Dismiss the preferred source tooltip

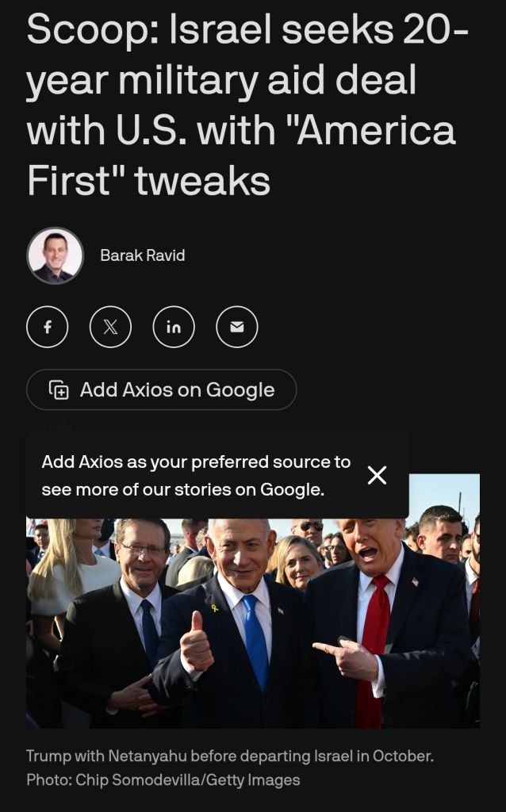click(377, 475)
